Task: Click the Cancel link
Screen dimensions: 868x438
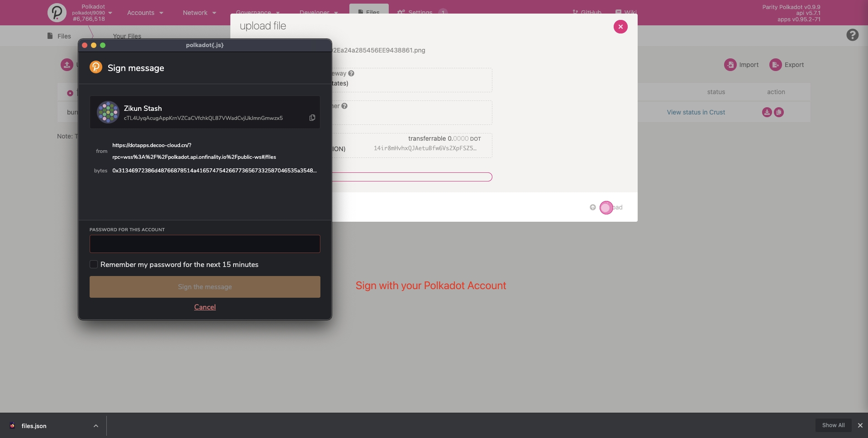Action: [x=205, y=307]
